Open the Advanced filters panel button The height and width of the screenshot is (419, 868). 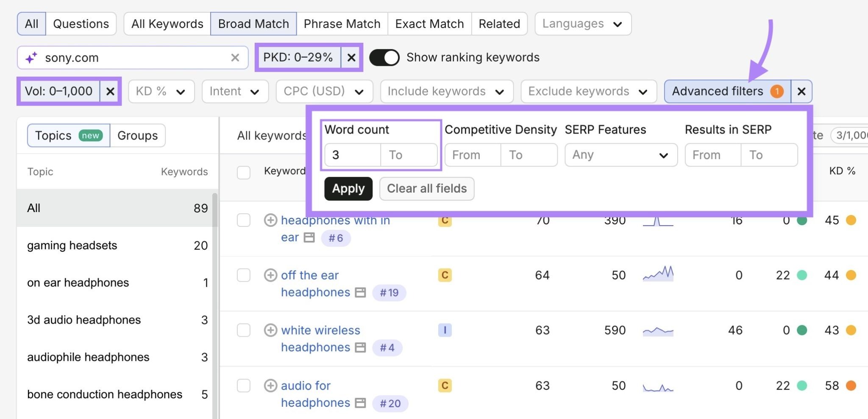[x=727, y=91]
